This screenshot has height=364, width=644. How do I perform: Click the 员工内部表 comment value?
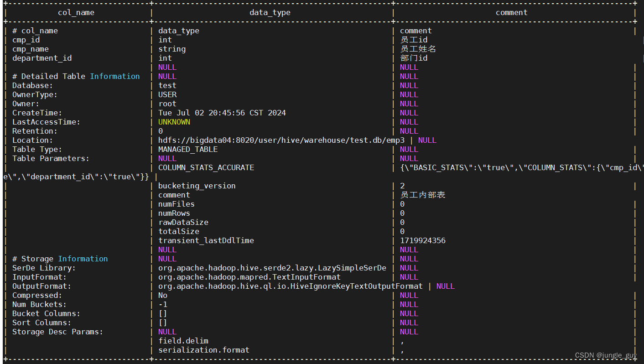423,195
